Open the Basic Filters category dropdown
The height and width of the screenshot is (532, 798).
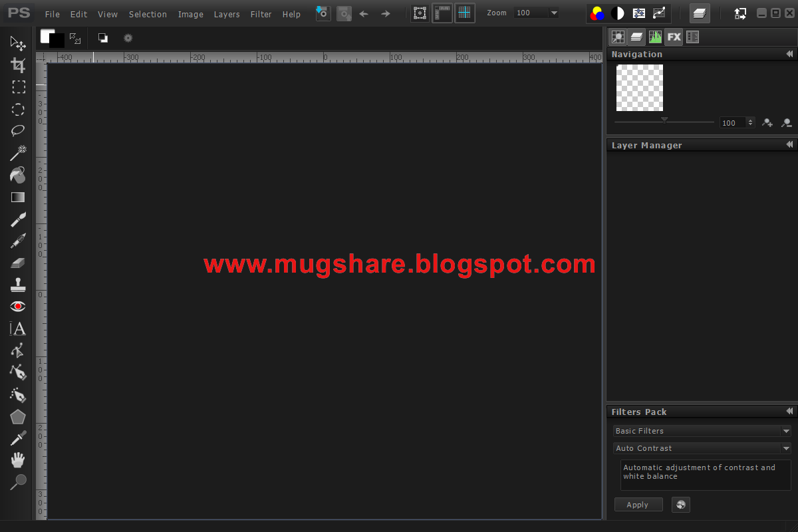click(702, 431)
